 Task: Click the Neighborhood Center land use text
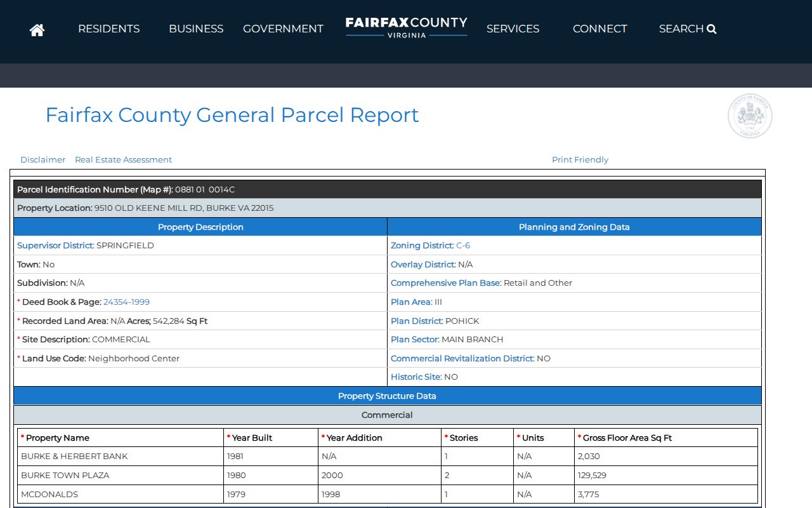coord(134,358)
